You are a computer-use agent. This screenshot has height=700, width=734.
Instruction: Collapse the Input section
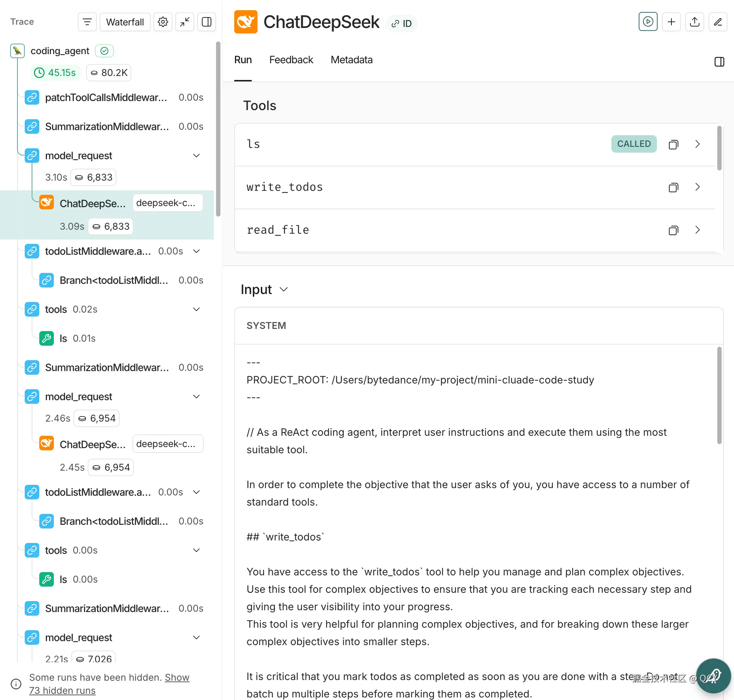coord(283,290)
